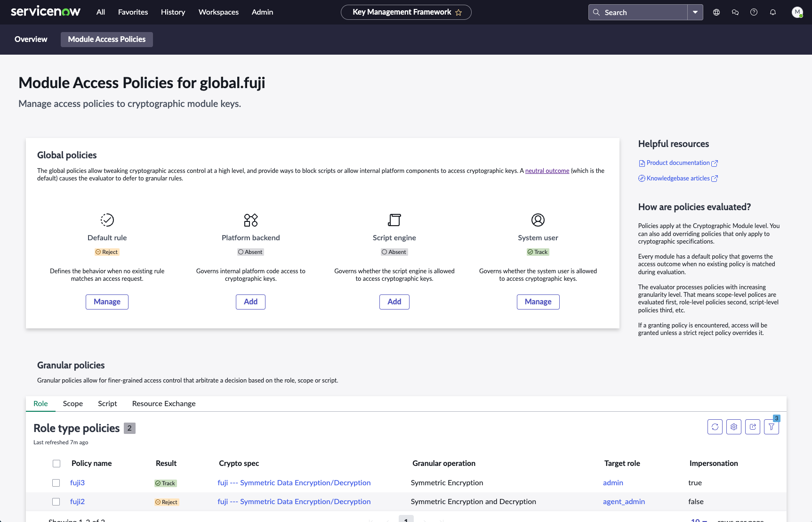The image size is (812, 522).
Task: Sort by Granular operation column header
Action: coord(444,464)
